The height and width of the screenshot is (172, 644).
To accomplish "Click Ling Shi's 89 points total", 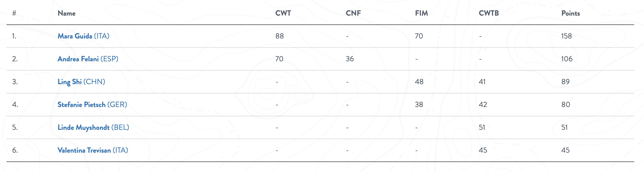I will click(x=565, y=82).
